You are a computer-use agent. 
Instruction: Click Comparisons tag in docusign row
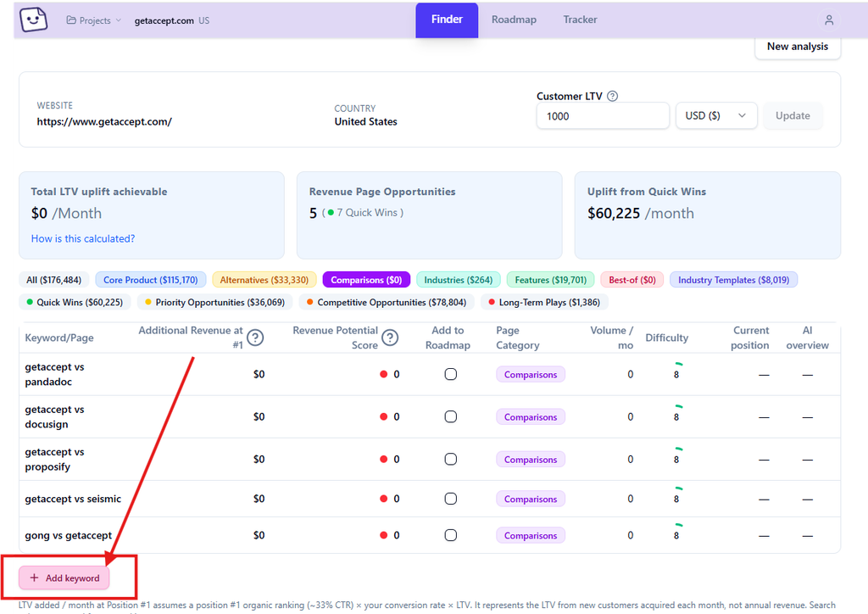pyautogui.click(x=531, y=417)
